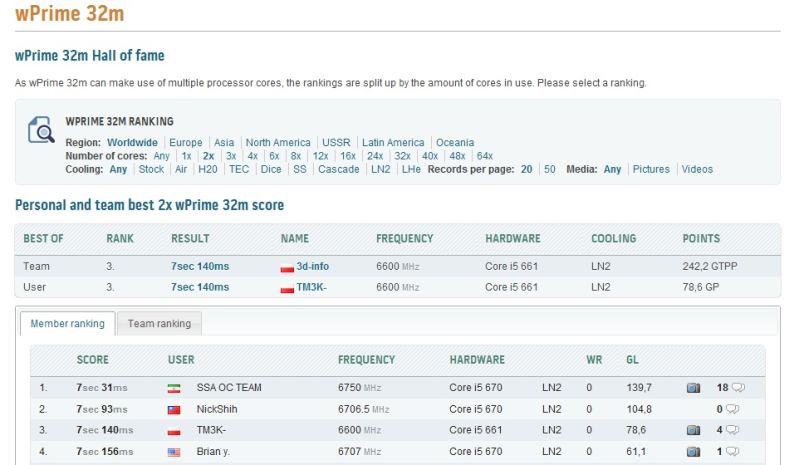Filter region by Latin America
The width and height of the screenshot is (800, 465).
(393, 142)
